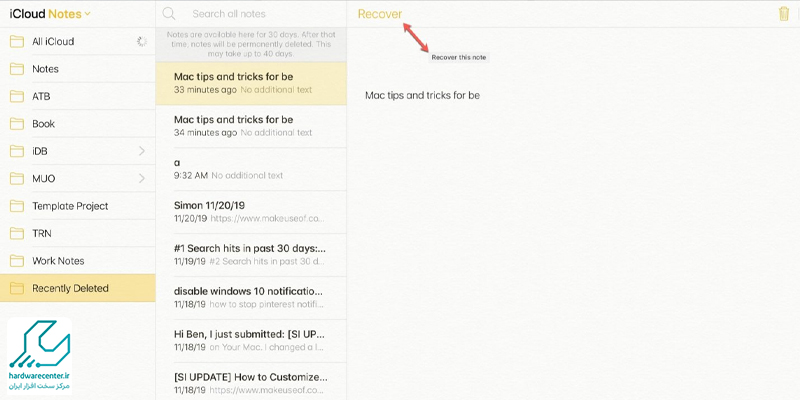The image size is (800, 400).
Task: Expand the MUO folder chevron
Action: (142, 179)
